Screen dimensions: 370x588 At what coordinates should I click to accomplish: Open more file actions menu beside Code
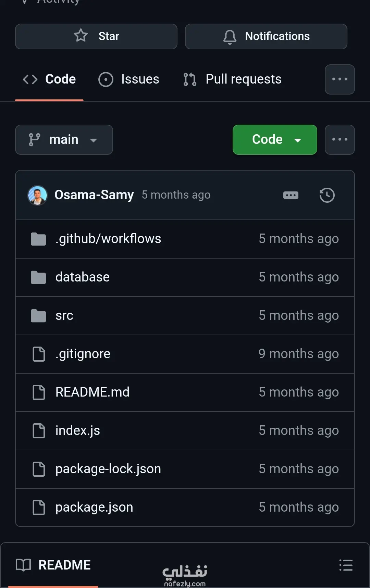coord(340,140)
